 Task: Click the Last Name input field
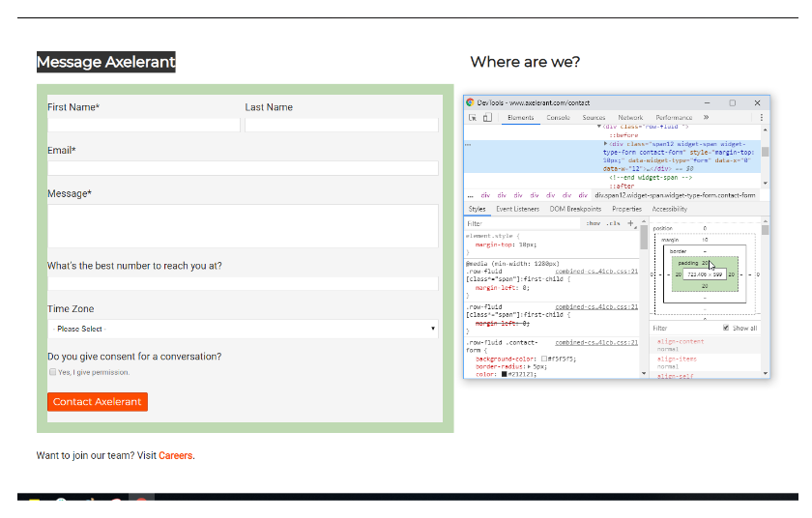[x=342, y=125]
